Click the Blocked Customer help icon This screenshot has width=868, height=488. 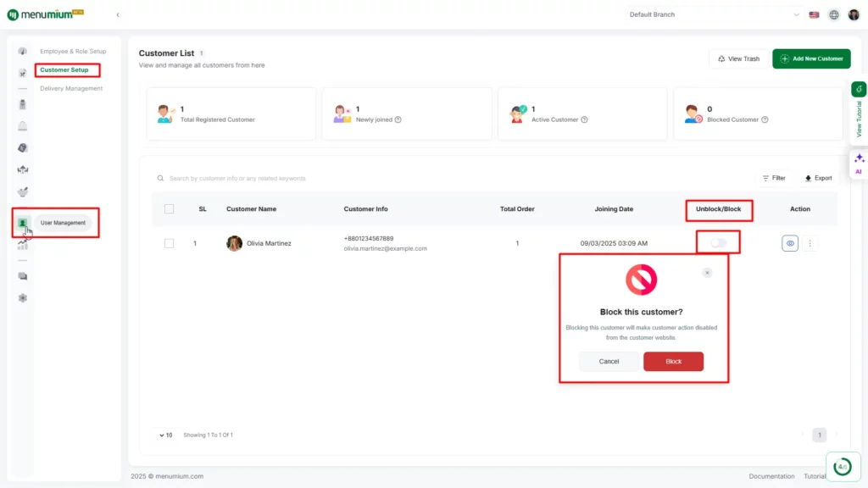tap(765, 119)
